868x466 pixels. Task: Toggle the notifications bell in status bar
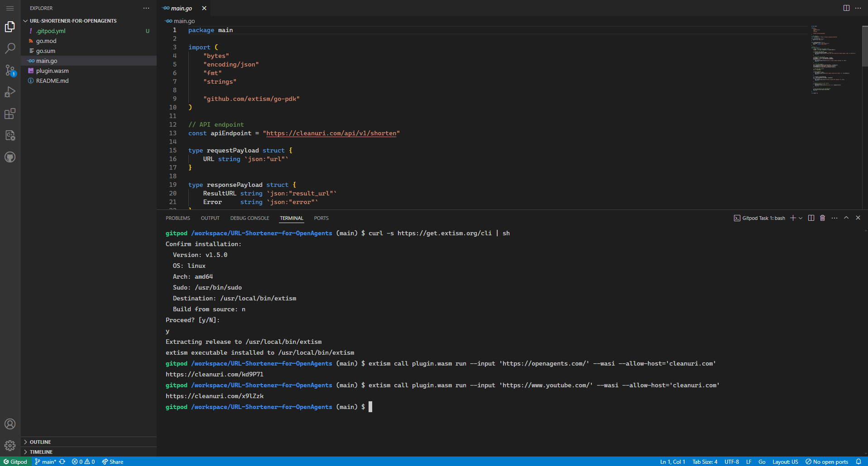pyautogui.click(x=858, y=461)
